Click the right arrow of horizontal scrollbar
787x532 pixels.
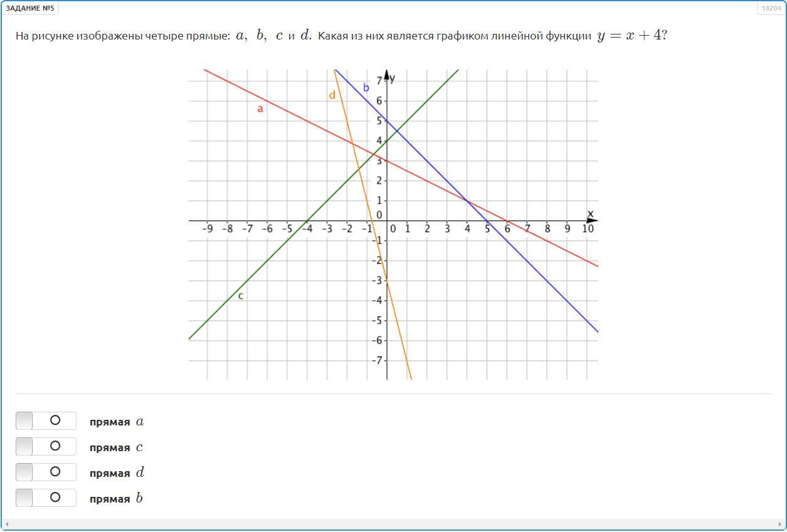coord(780,524)
